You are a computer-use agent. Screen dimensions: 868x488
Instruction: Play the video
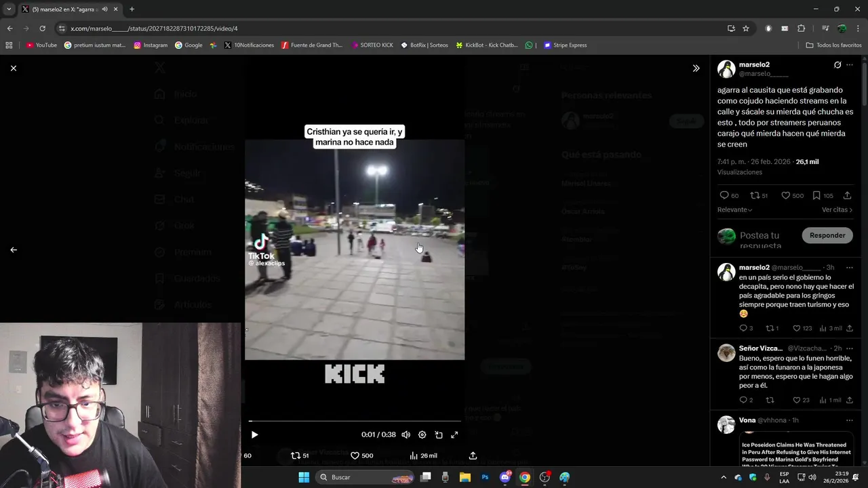coord(254,434)
